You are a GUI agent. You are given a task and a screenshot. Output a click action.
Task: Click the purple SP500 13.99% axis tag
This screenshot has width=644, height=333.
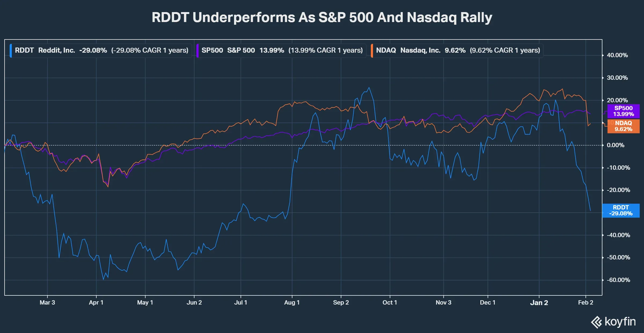point(623,111)
